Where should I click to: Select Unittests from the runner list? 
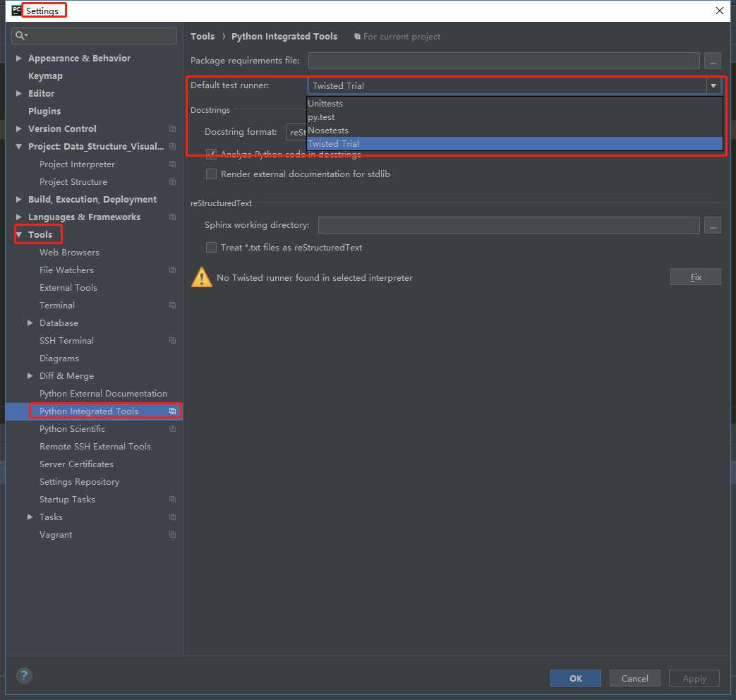pyautogui.click(x=514, y=104)
